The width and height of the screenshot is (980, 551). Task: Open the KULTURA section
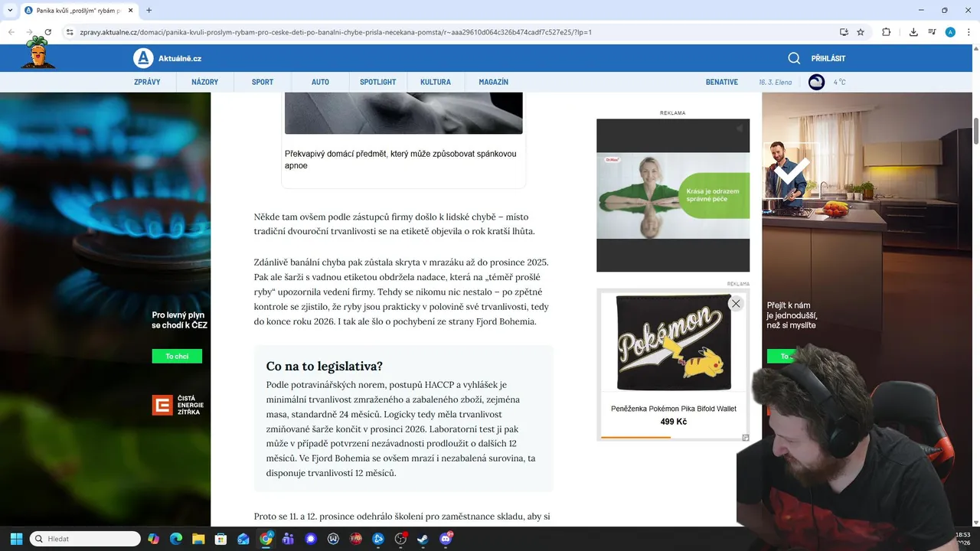click(x=436, y=82)
